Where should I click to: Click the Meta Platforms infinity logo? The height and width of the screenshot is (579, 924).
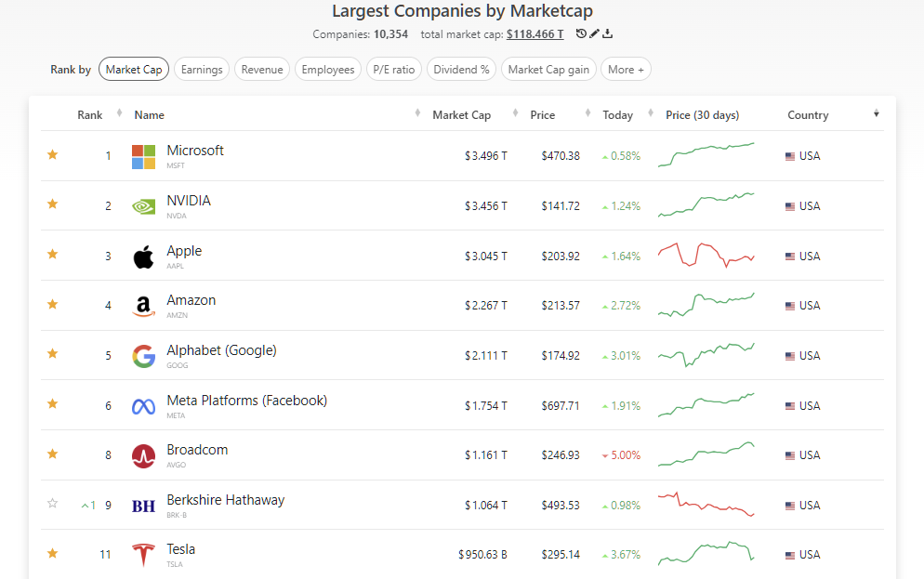[x=142, y=404]
